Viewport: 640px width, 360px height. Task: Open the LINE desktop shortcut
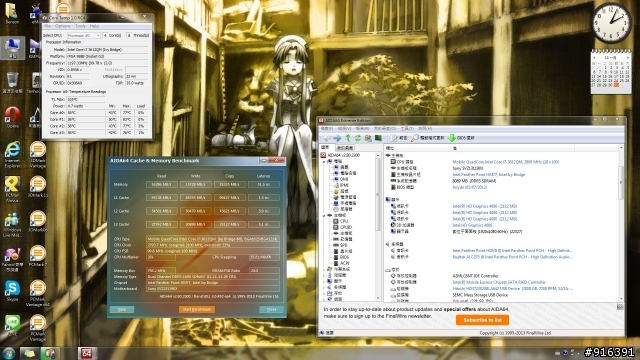point(12,325)
